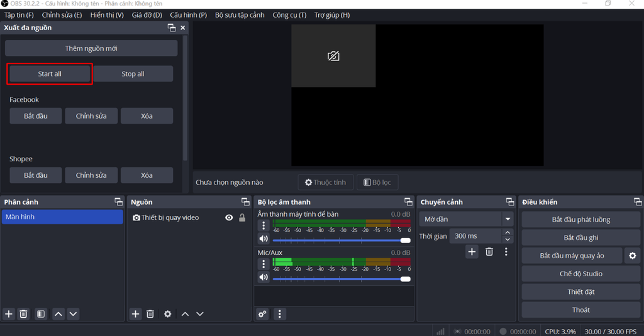The image size is (644, 336).
Task: Click the Xuất đa nguồn panel scrollbar
Action: pyautogui.click(x=185, y=99)
